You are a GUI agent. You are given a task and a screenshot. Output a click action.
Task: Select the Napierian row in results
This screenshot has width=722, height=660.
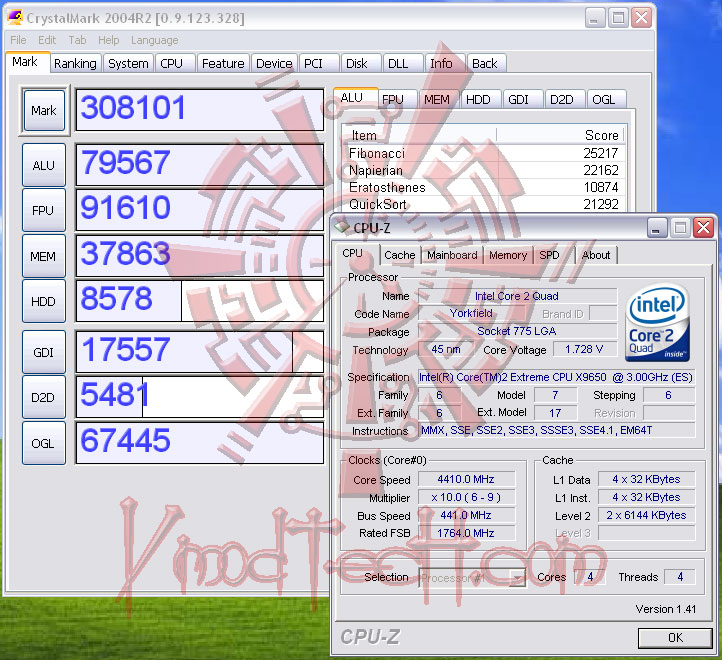pos(483,170)
